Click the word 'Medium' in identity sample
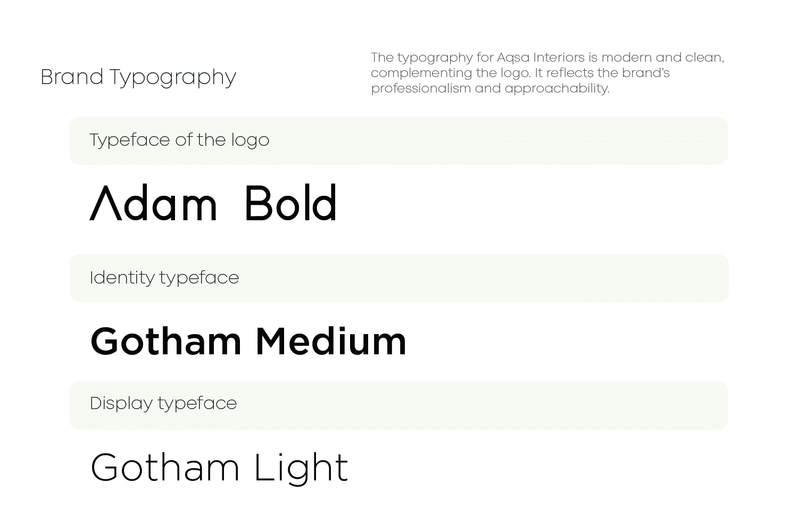The image size is (798, 532). coord(331,342)
